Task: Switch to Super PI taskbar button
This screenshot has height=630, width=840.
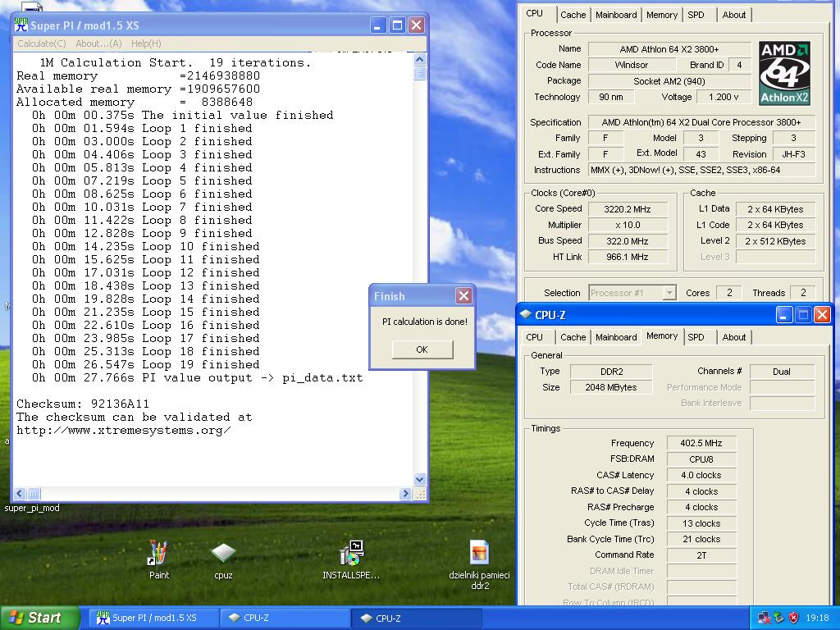Action: coord(153,618)
